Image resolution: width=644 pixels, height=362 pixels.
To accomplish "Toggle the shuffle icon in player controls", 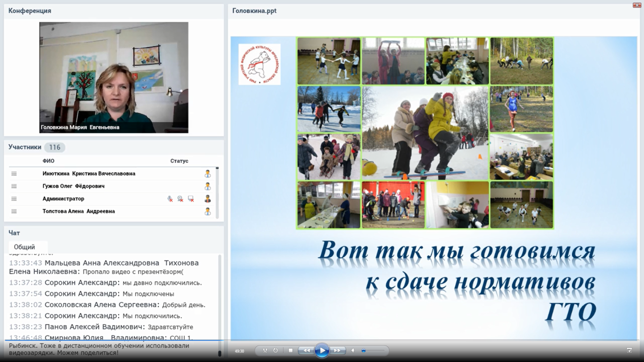I will [x=265, y=350].
